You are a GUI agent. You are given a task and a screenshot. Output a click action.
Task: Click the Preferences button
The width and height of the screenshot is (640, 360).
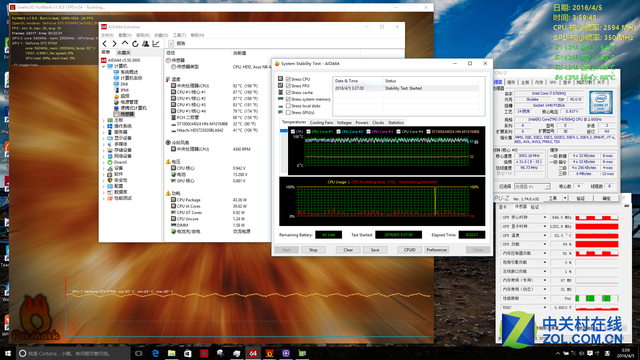(437, 250)
